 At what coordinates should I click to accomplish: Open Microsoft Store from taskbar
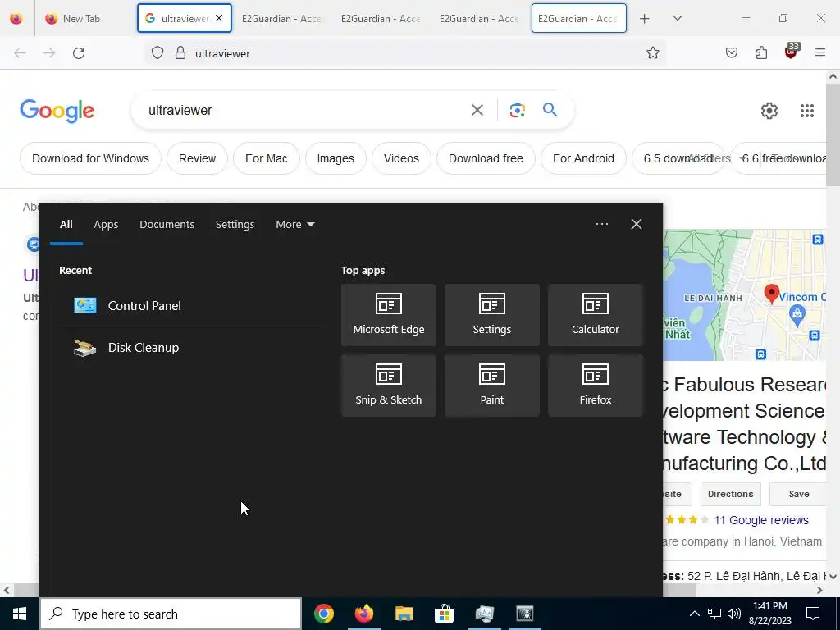tap(444, 614)
